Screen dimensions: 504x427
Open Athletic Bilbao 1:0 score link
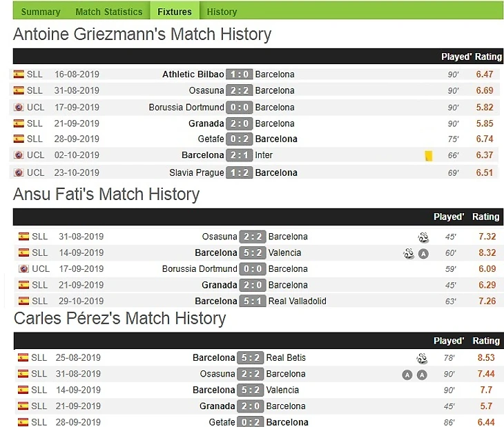[x=239, y=75]
